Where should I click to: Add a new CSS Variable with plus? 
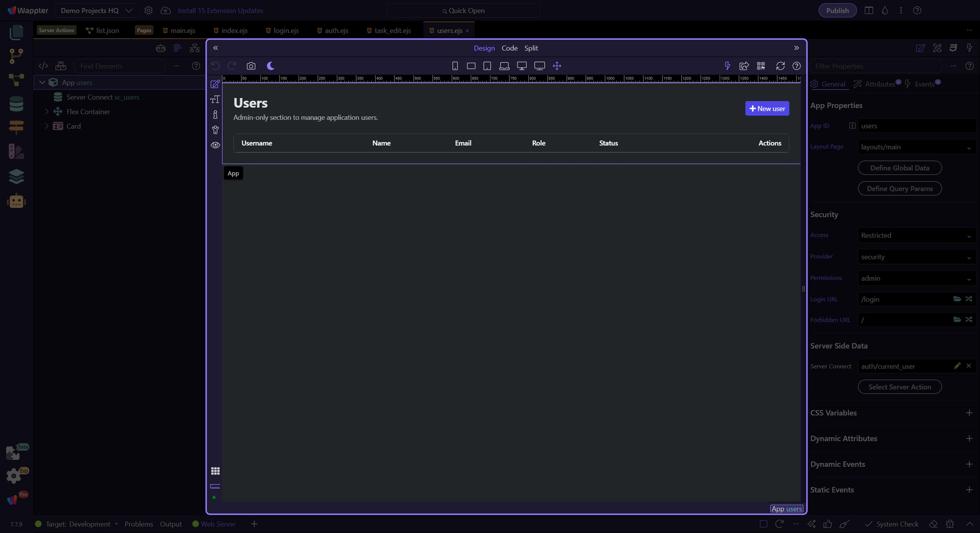[x=969, y=413]
